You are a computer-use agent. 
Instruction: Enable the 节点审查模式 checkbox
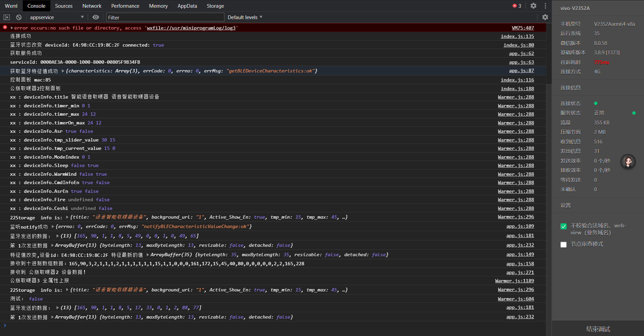pyautogui.click(x=563, y=244)
